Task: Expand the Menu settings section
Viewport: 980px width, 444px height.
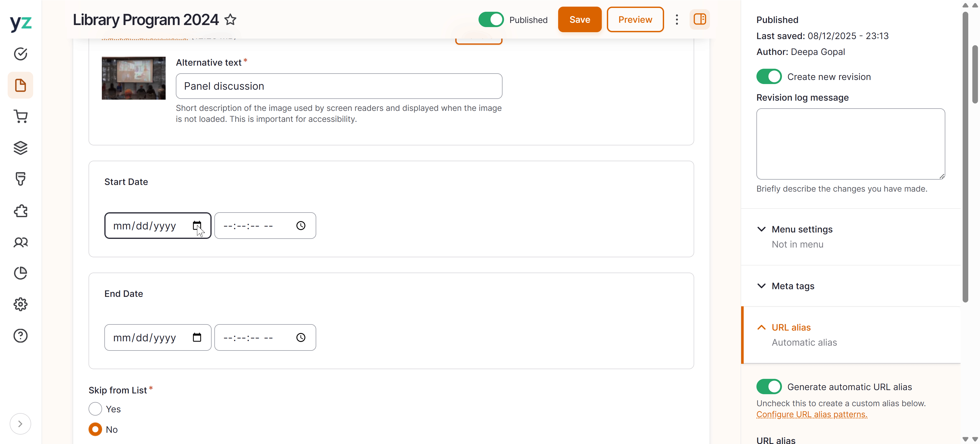Action: coord(802,229)
